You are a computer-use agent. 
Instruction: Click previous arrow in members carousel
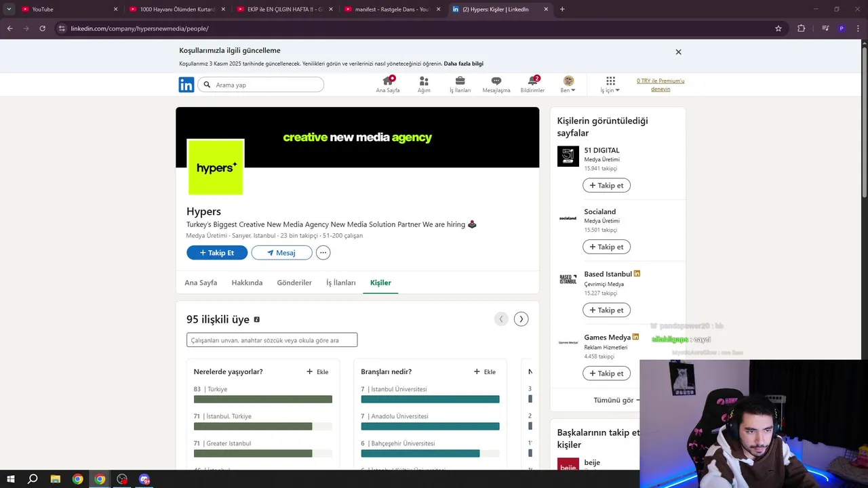pyautogui.click(x=501, y=319)
